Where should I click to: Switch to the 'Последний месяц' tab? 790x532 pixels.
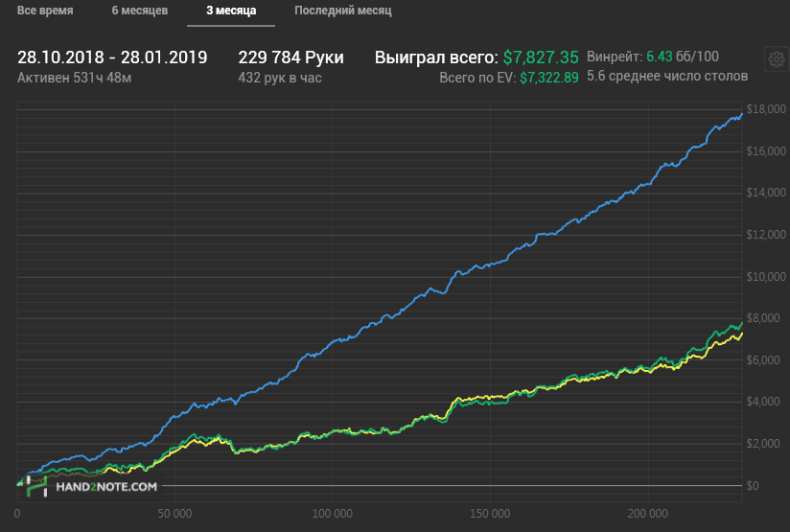point(342,11)
